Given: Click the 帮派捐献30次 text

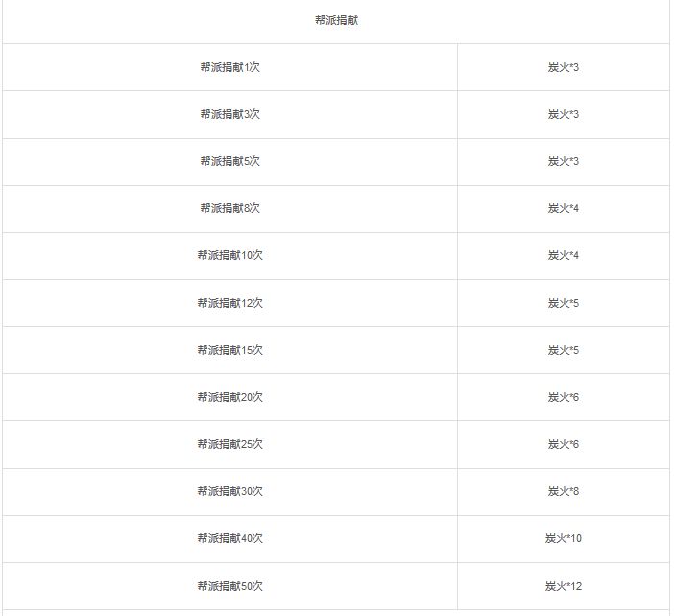Looking at the screenshot, I should point(230,491).
